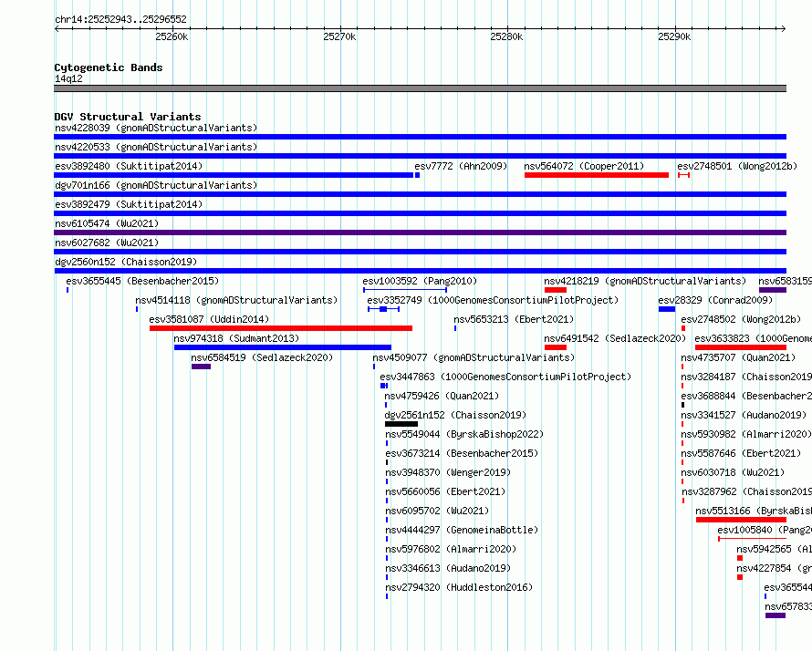Click the red nsv564072 variant bar

pos(597,175)
